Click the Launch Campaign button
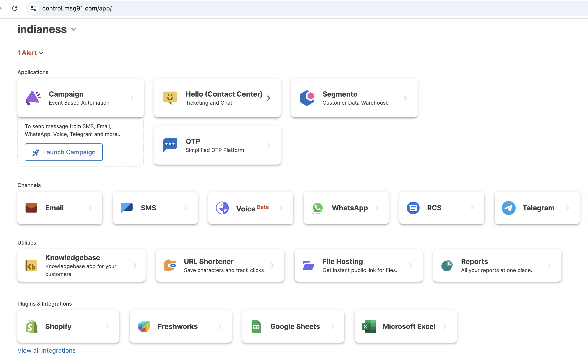Image resolution: width=588 pixels, height=364 pixels. (x=64, y=152)
